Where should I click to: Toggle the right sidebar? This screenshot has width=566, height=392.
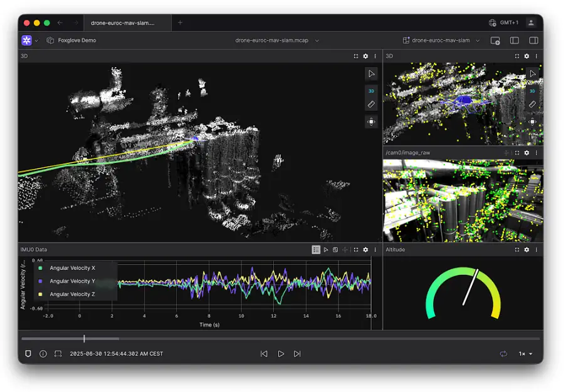tap(533, 40)
